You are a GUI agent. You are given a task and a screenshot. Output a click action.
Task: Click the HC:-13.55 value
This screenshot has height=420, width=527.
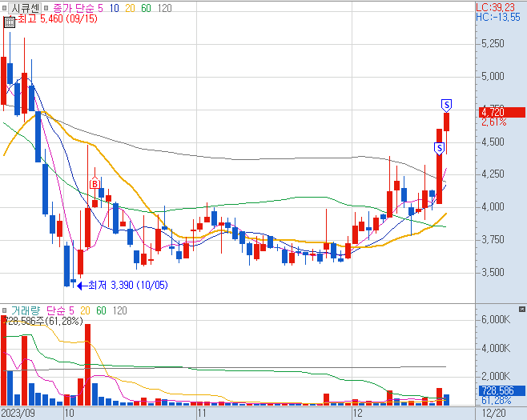498,17
